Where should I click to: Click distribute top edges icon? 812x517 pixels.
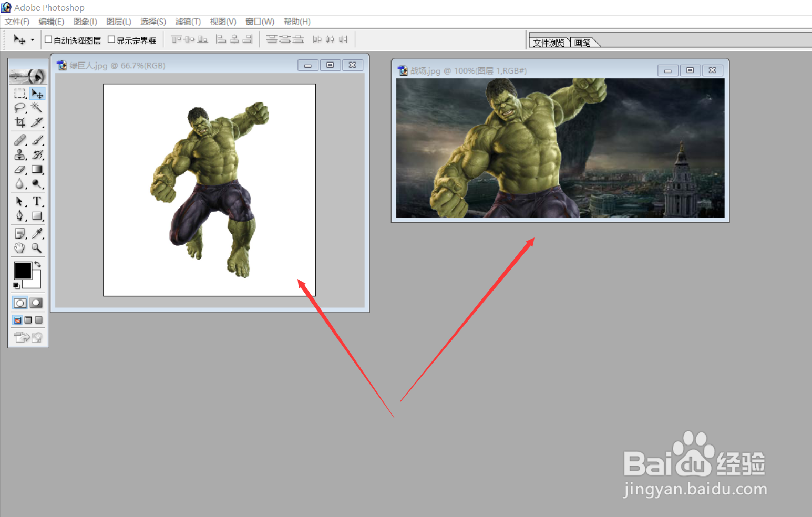coord(272,39)
